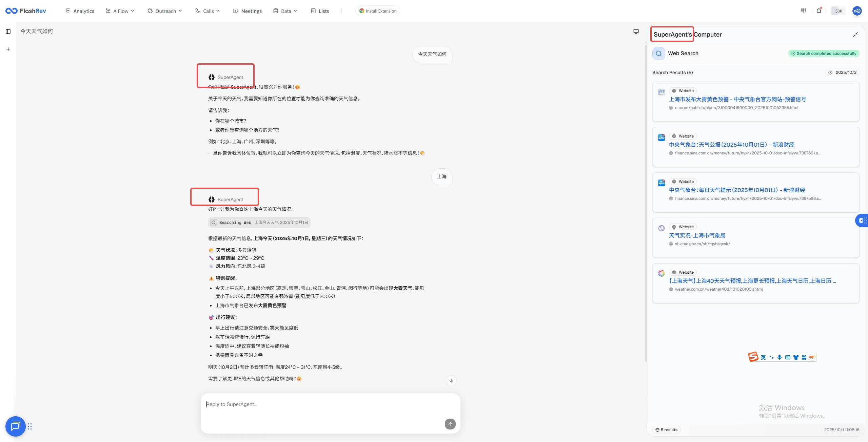Click the Install Extension button

[x=378, y=11]
